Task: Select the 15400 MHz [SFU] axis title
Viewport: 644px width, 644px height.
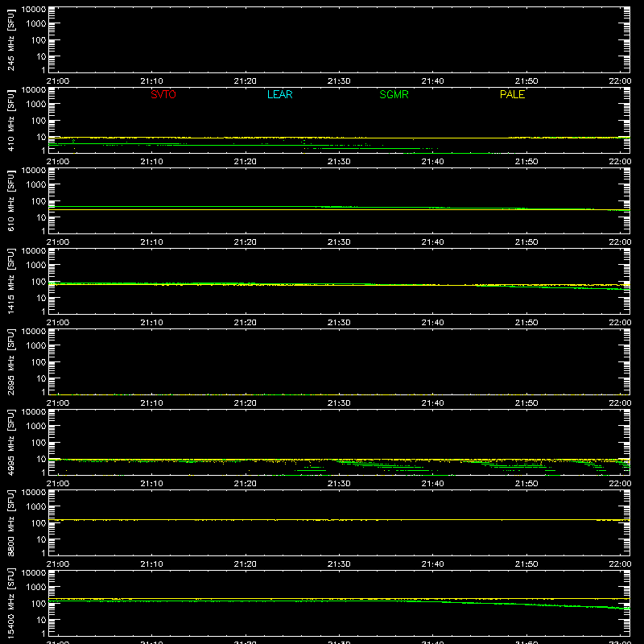Action: click(x=10, y=603)
